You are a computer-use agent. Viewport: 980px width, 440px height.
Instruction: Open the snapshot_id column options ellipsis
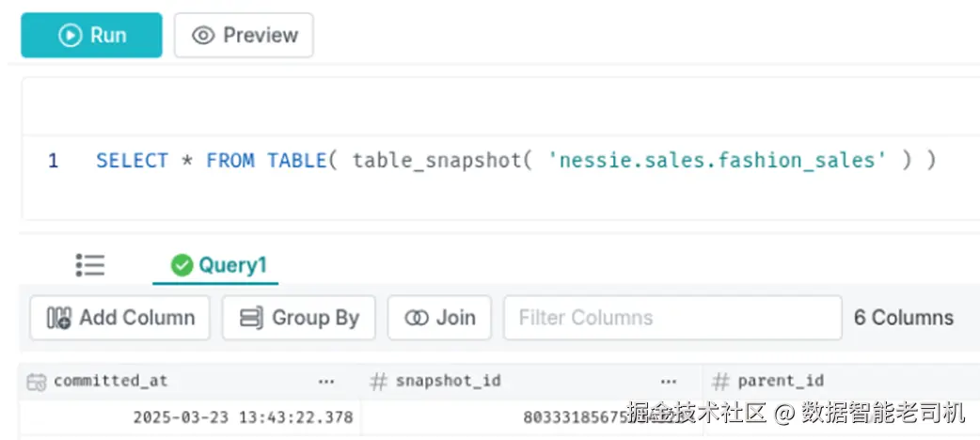coord(669,382)
